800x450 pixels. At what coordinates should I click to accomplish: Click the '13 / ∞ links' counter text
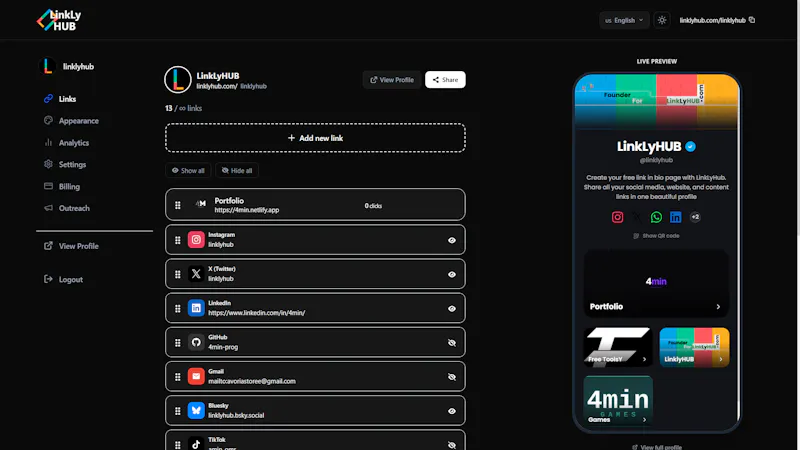(x=183, y=108)
